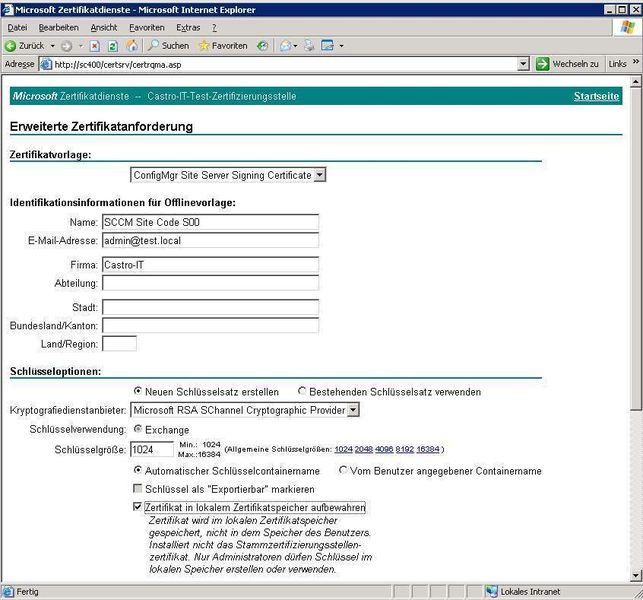643x600 pixels.
Task: Open Suchen search from toolbar
Action: pyautogui.click(x=169, y=46)
